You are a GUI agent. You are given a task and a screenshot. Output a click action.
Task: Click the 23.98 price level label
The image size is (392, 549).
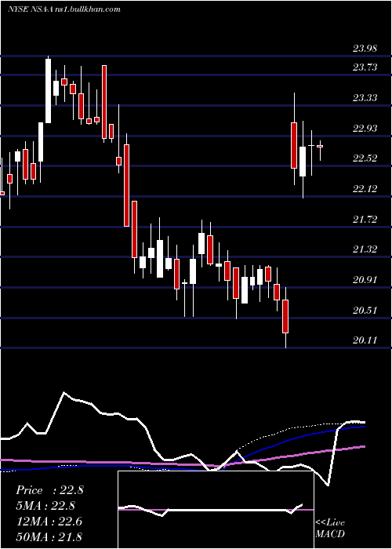[365, 49]
